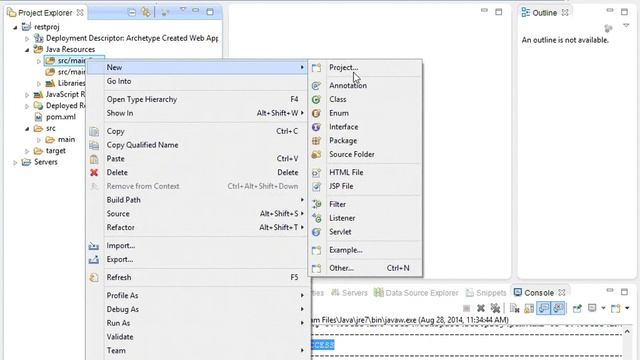
Task: Choose HTML File from the submenu
Action: click(x=346, y=172)
